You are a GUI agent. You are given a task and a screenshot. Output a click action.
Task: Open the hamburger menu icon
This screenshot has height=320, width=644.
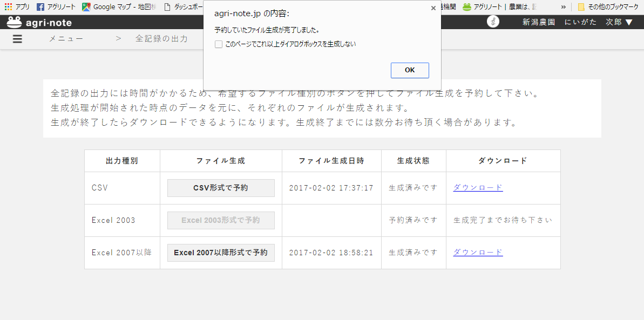(x=17, y=39)
